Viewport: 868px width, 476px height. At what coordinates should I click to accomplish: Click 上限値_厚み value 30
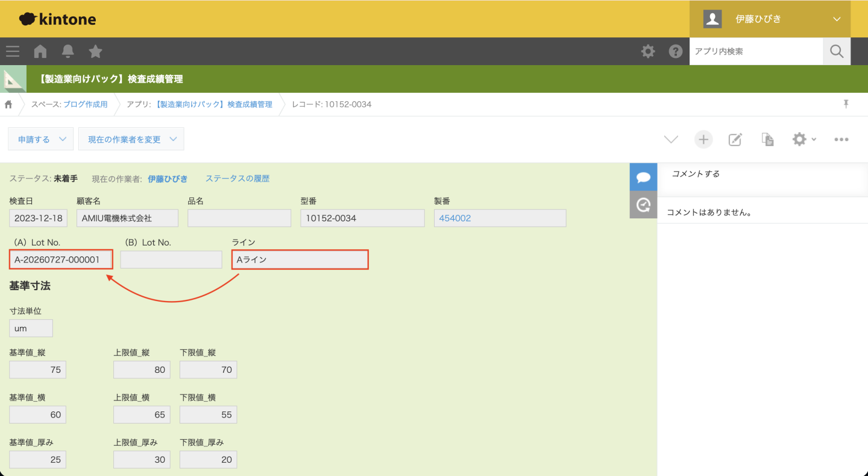point(142,460)
